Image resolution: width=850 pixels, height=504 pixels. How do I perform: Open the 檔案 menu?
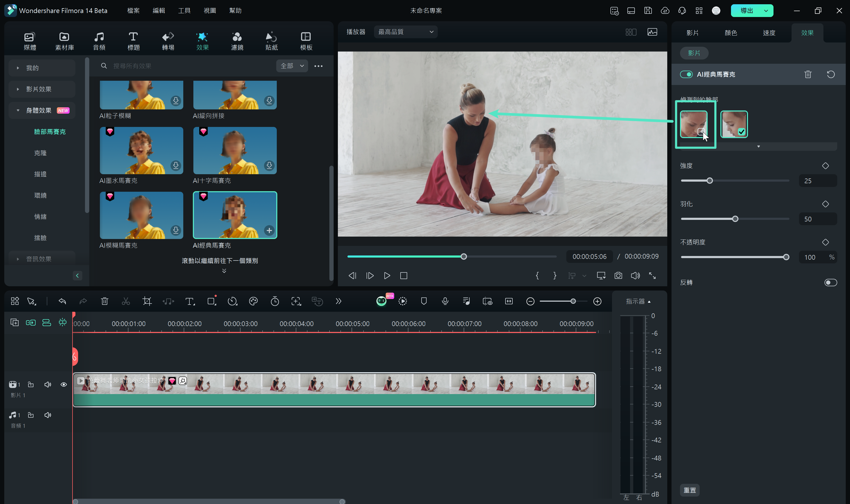(133, 11)
